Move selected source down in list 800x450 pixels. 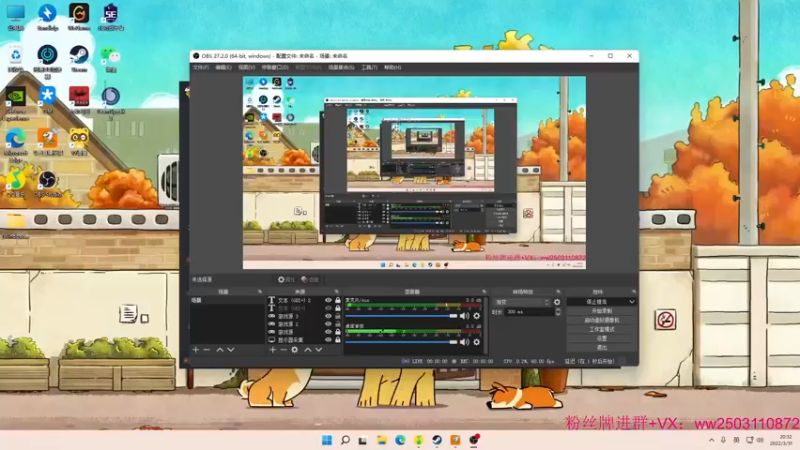(x=319, y=350)
